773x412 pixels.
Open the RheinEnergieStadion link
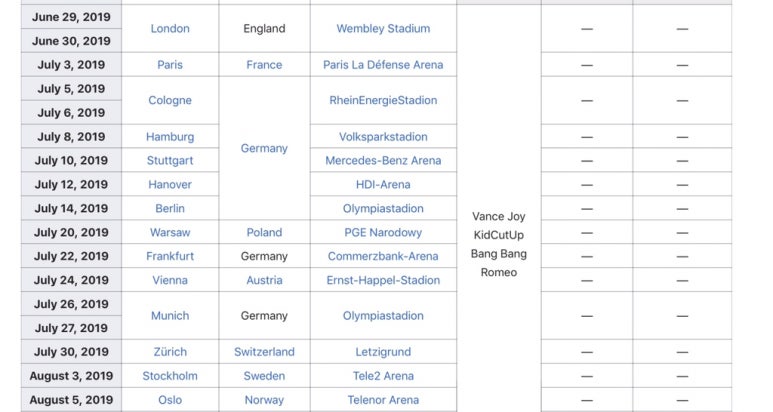pos(383,100)
